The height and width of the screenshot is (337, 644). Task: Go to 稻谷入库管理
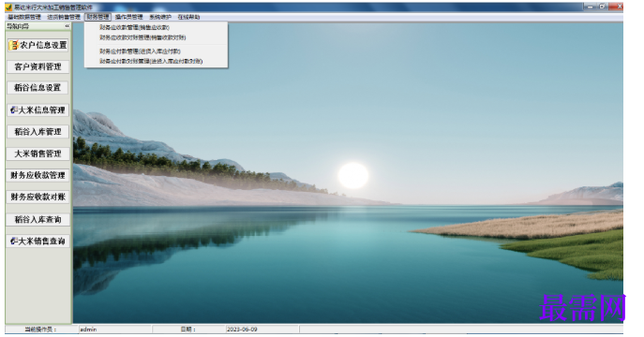[x=37, y=132]
